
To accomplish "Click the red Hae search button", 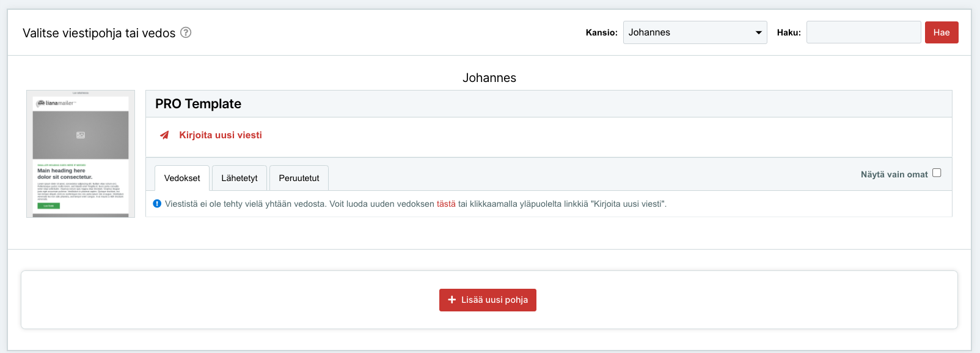I will (x=942, y=32).
